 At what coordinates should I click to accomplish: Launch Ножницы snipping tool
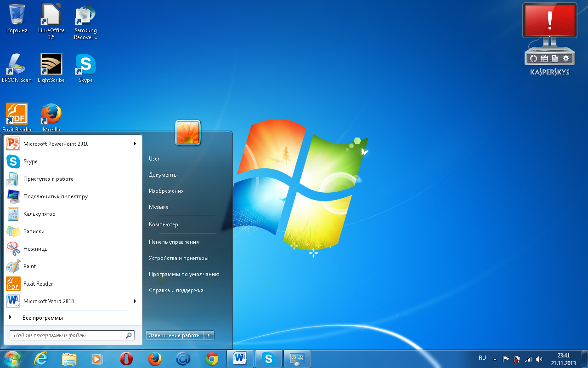pos(73,249)
